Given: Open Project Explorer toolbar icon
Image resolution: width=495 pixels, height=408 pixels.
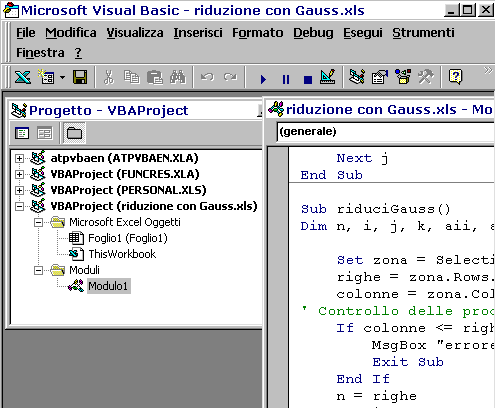Looking at the screenshot, I should 357,77.
